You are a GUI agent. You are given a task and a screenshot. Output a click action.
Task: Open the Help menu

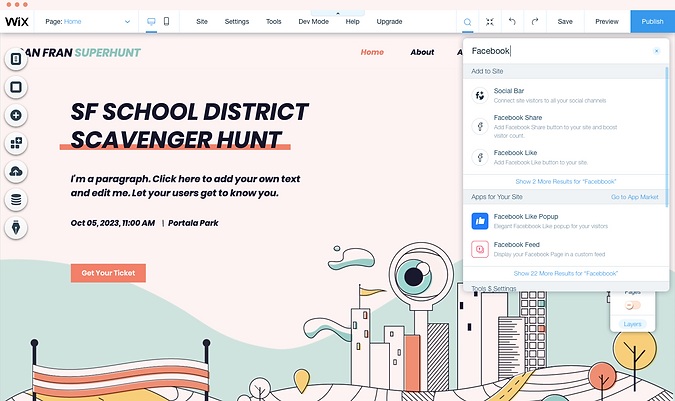click(352, 22)
